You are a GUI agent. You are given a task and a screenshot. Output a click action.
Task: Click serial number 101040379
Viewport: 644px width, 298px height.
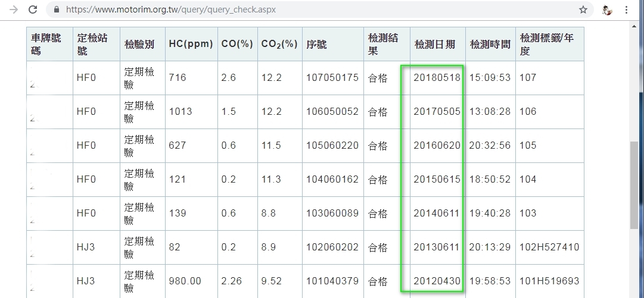click(332, 281)
